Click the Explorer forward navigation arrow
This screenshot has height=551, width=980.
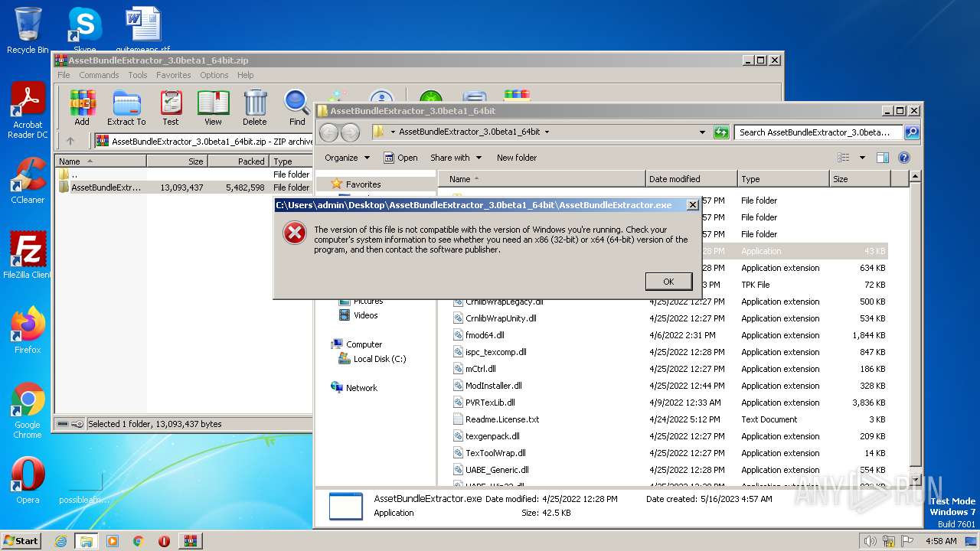(x=350, y=132)
